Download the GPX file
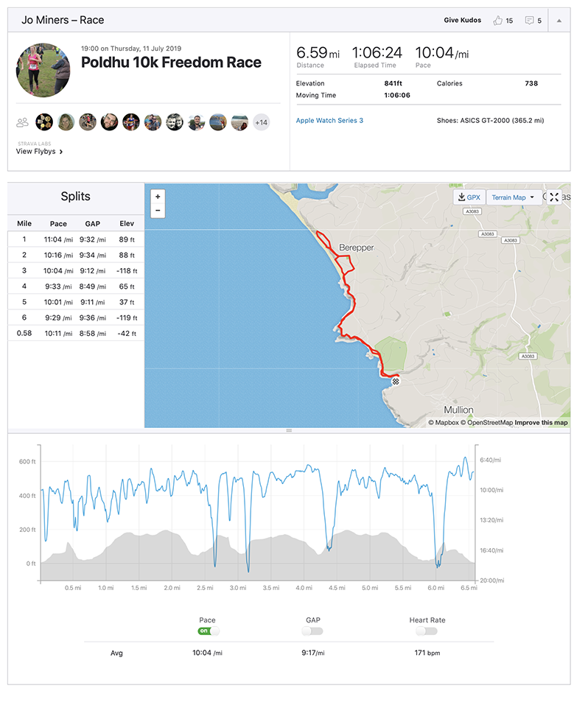The width and height of the screenshot is (588, 705). (469, 197)
